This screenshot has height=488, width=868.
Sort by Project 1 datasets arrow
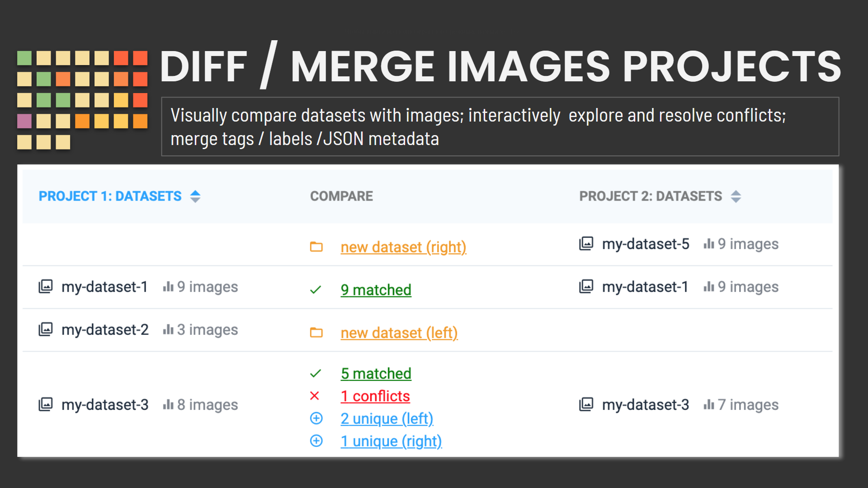pyautogui.click(x=195, y=196)
